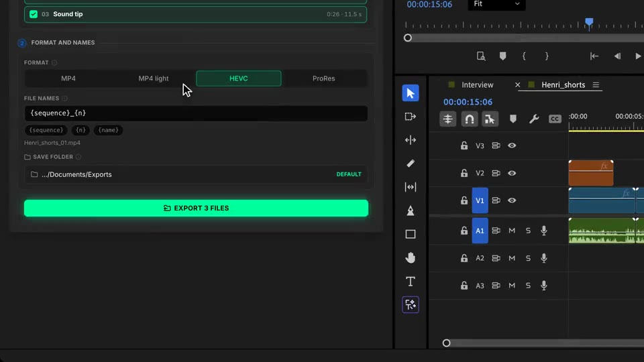Solo audio track A2
The height and width of the screenshot is (362, 644).
[x=528, y=258]
